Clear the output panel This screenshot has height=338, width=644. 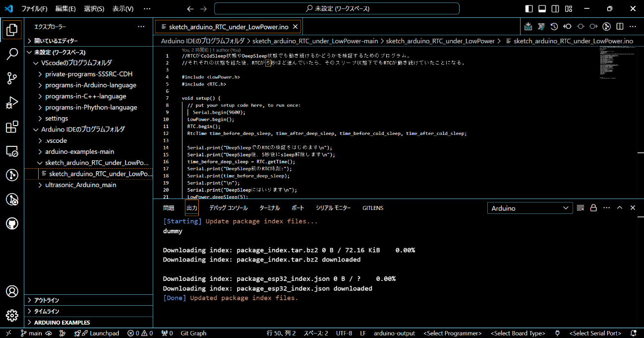click(581, 208)
